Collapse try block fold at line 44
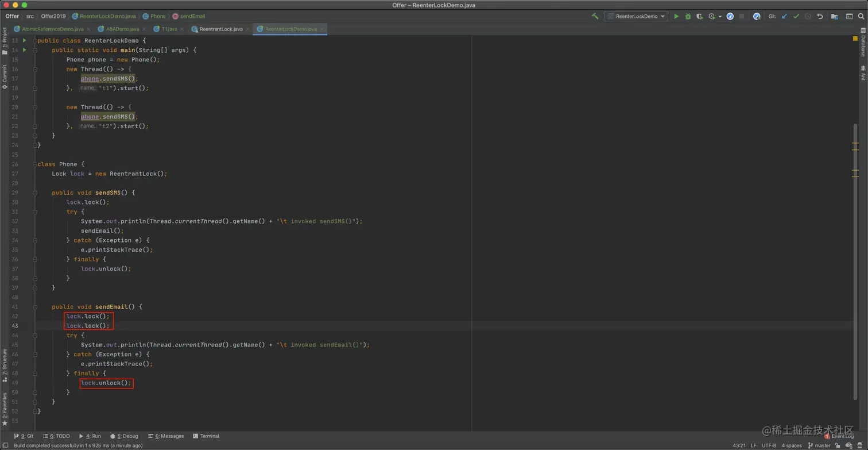Viewport: 868px width, 450px height. (35, 335)
